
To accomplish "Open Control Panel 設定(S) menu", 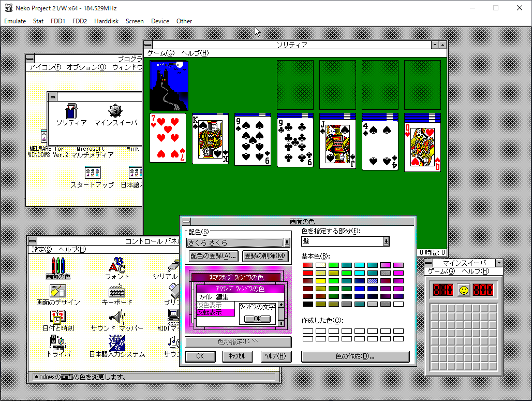I will (x=42, y=250).
